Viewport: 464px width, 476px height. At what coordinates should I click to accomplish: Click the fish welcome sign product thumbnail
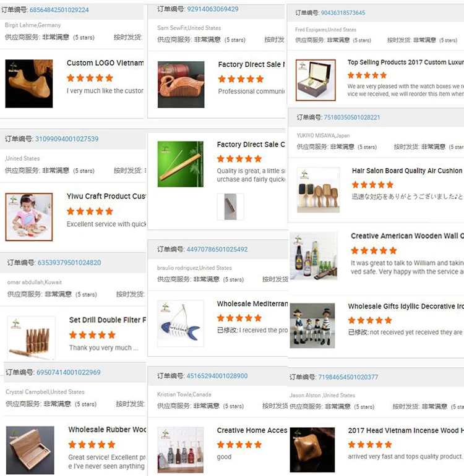pos(181,323)
